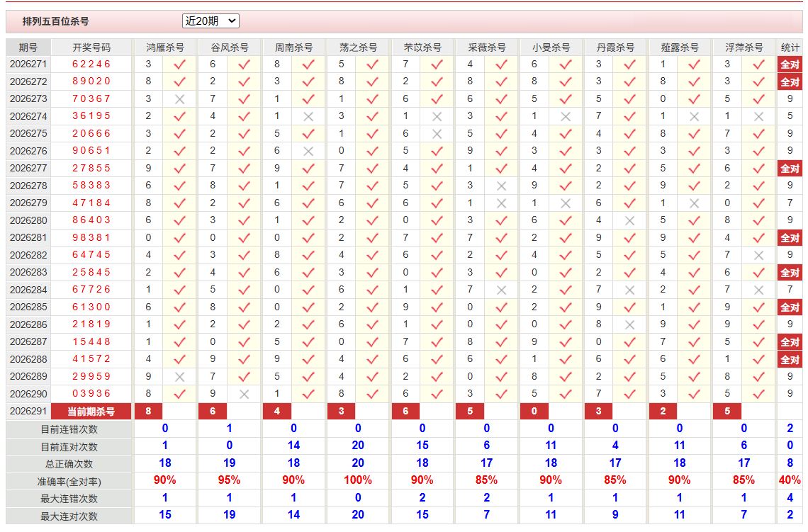808x532 pixels.
Task: Click the 周南杀号 column header
Action: pos(293,47)
